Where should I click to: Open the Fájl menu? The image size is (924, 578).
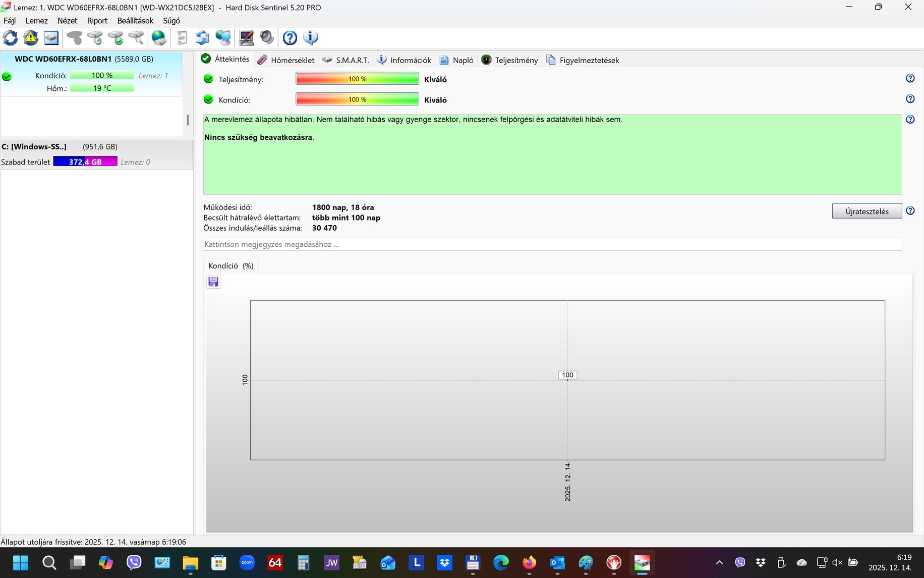tap(10, 21)
